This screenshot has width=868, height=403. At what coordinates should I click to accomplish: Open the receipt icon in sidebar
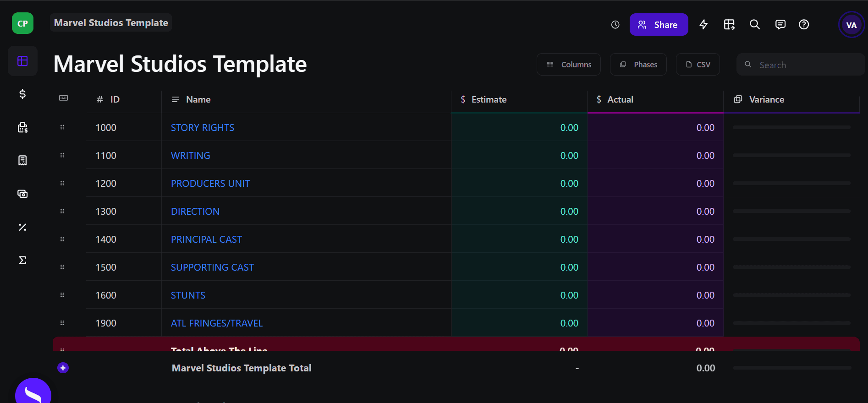click(22, 160)
